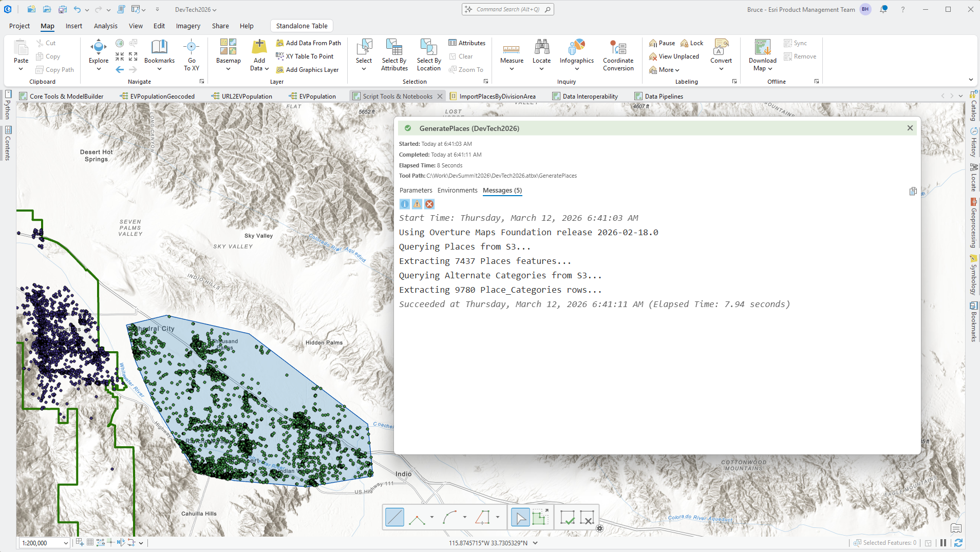Click Add Graphics Layer
The width and height of the screenshot is (980, 552).
coord(307,70)
